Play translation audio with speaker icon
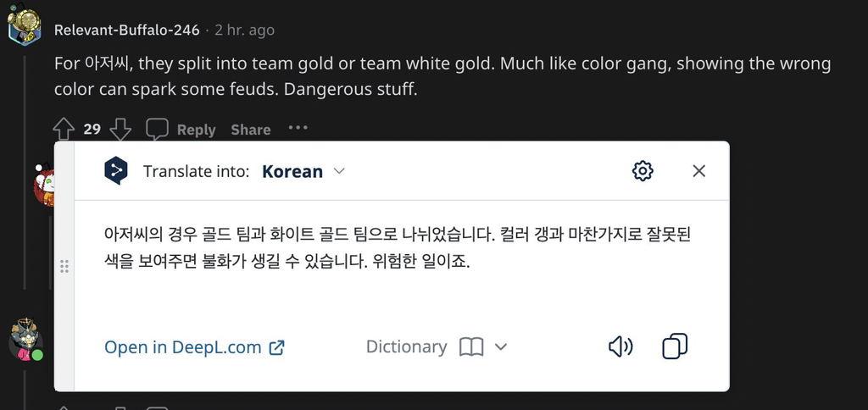 tap(620, 347)
